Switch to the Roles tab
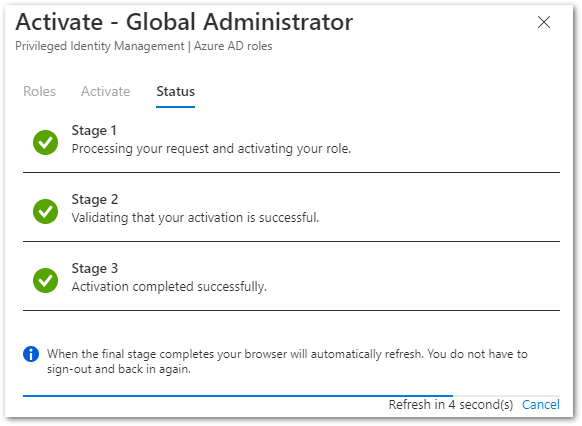The height and width of the screenshot is (426, 582). pos(39,91)
